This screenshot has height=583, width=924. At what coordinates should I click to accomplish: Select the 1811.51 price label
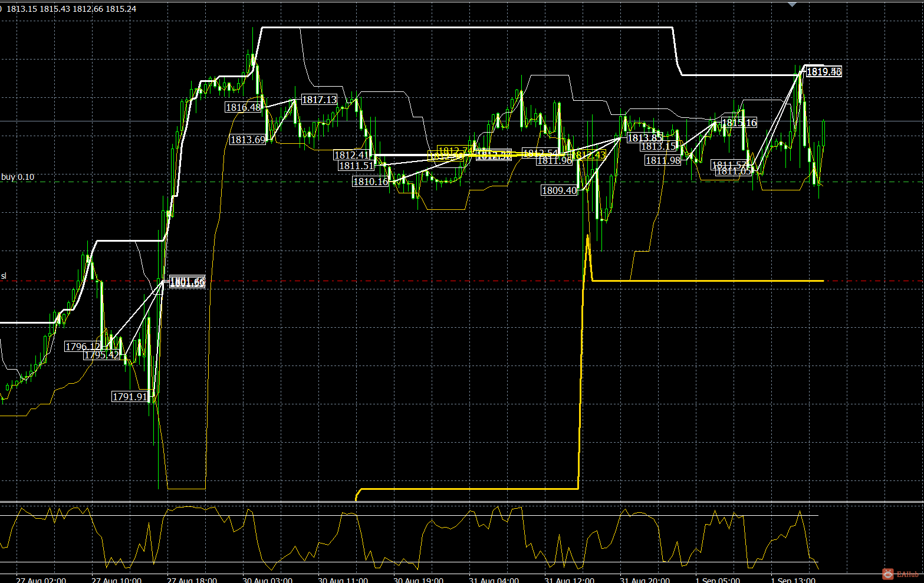click(357, 166)
